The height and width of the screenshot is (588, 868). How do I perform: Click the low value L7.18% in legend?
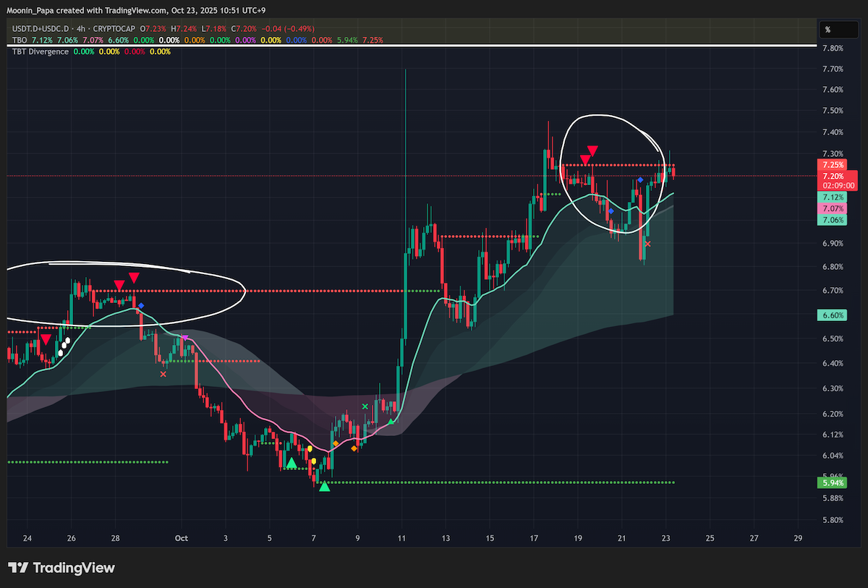[214, 29]
